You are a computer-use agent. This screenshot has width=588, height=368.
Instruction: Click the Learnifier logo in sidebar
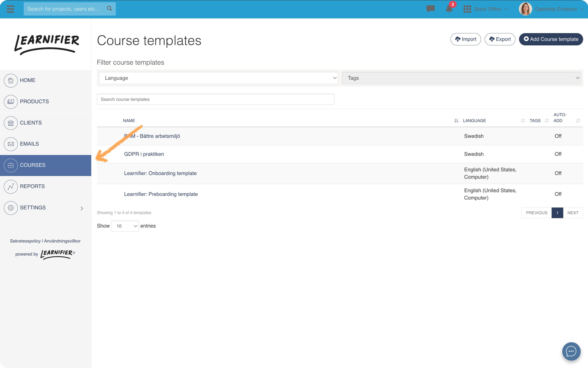point(46,45)
